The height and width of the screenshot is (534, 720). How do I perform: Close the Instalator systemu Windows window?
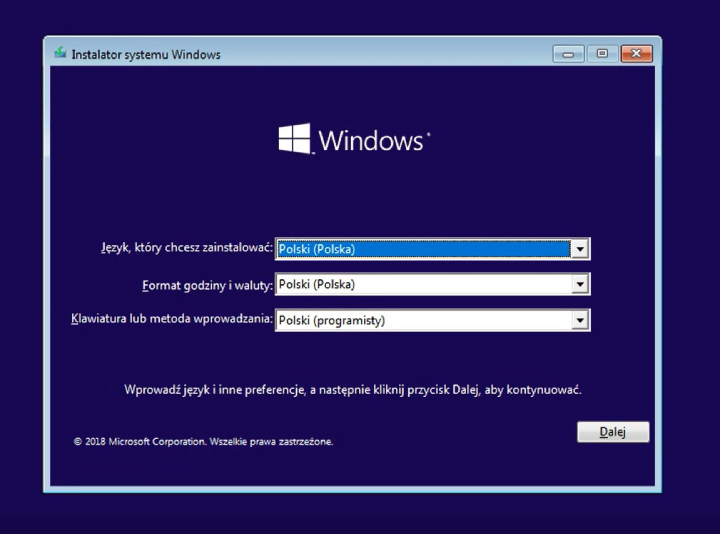[x=636, y=54]
